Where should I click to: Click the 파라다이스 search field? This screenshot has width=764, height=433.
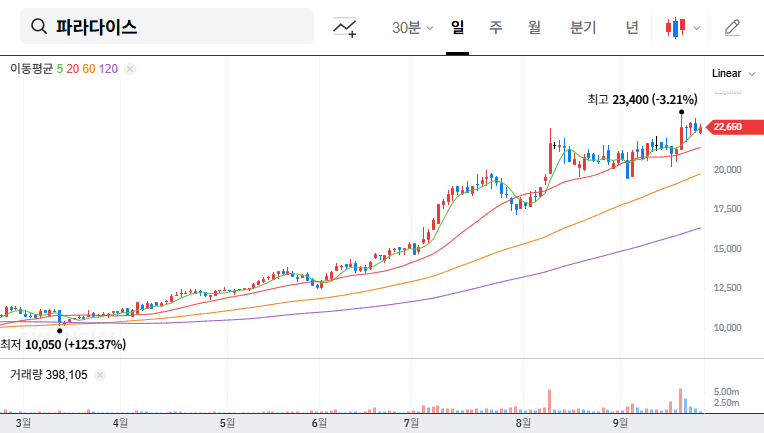point(167,26)
